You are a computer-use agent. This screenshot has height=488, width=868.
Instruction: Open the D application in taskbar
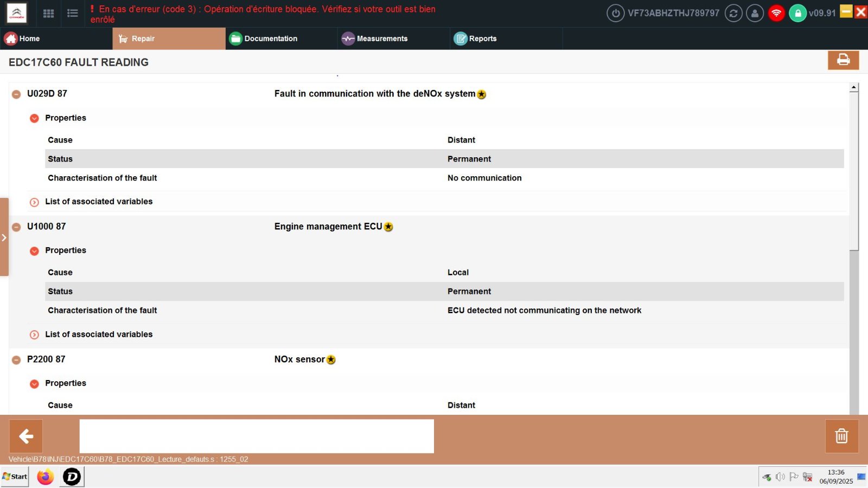coord(72,477)
